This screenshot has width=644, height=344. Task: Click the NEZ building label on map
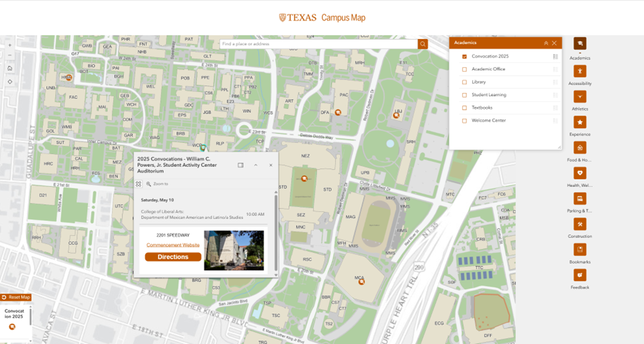coord(305,156)
